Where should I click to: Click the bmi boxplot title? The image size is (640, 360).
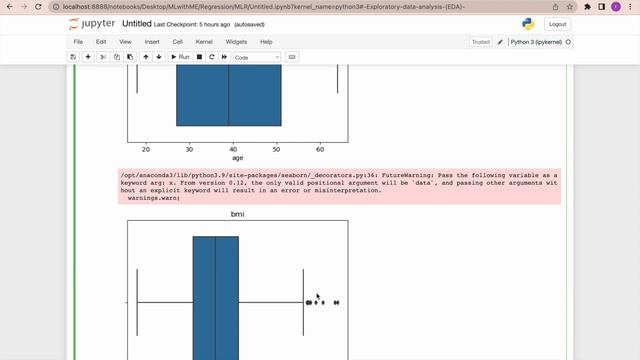pyautogui.click(x=238, y=214)
